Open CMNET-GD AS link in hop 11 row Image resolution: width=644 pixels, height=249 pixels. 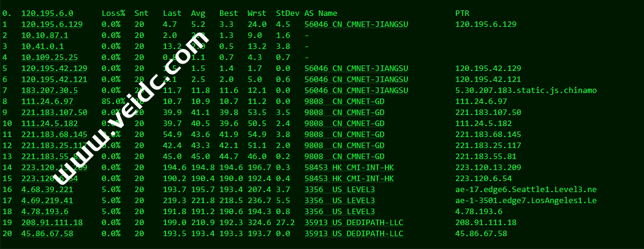pyautogui.click(x=344, y=135)
